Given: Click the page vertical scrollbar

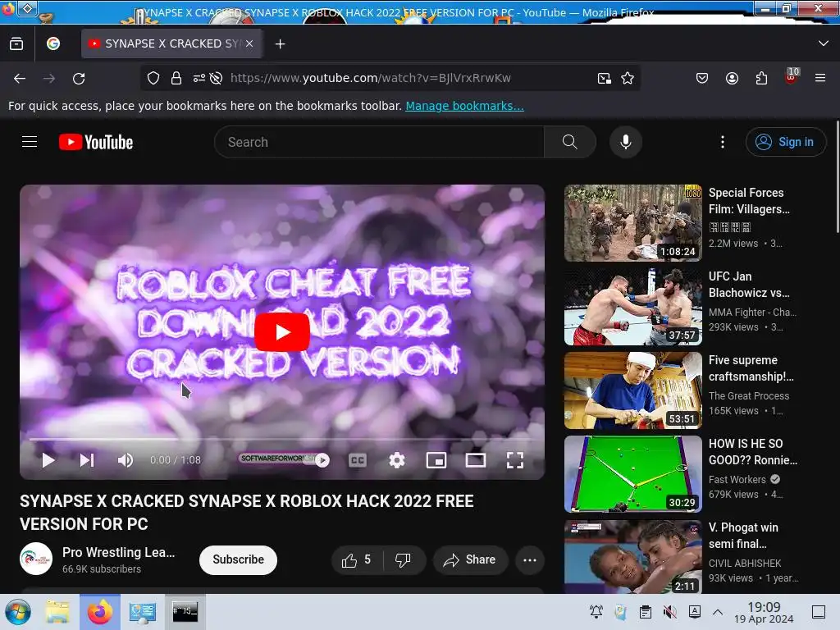Looking at the screenshot, I should [x=837, y=177].
